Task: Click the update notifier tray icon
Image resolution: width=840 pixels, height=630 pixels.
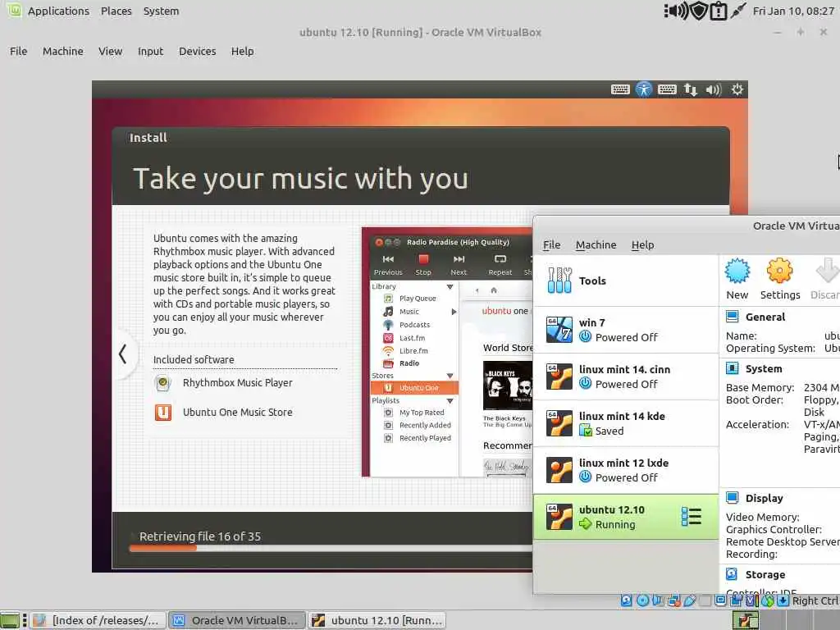Action: tap(718, 11)
